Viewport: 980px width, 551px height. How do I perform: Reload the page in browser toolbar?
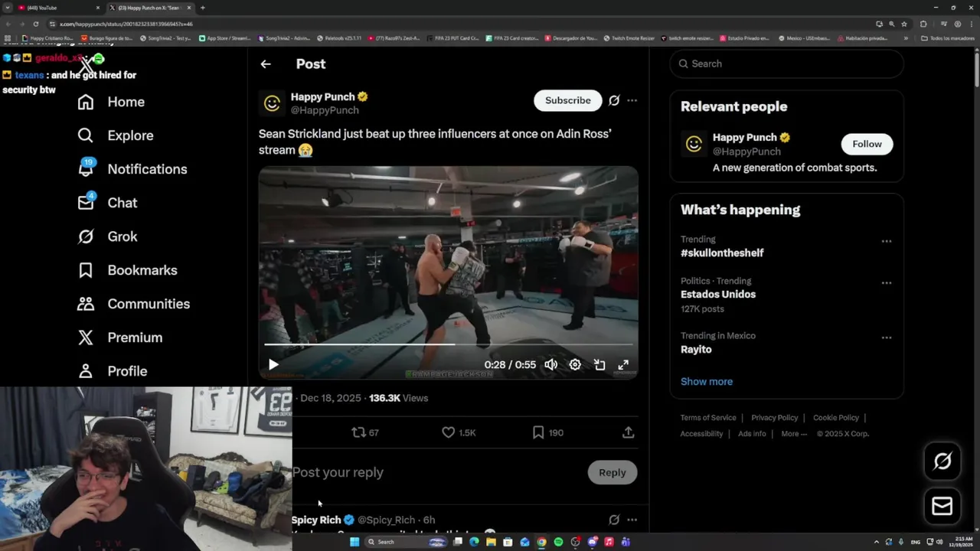point(35,24)
